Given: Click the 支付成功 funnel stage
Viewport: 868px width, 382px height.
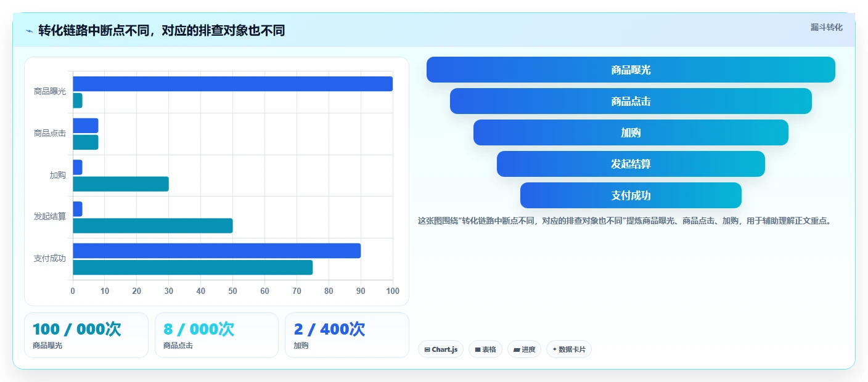Looking at the screenshot, I should click(631, 195).
